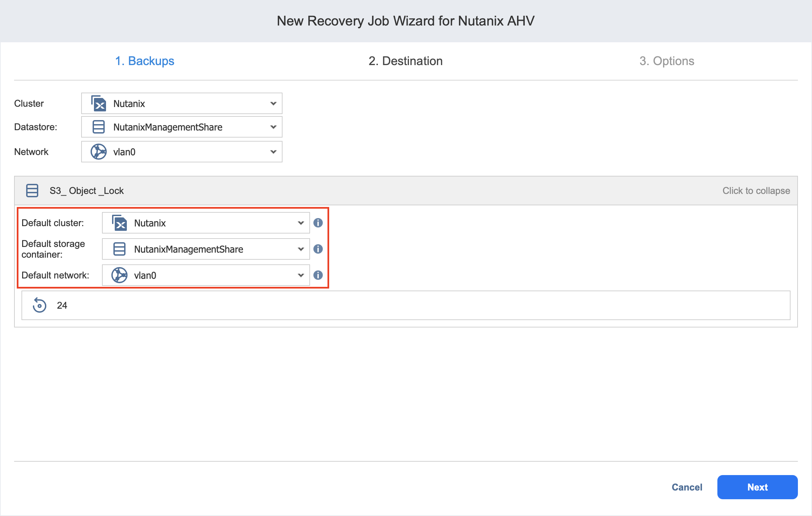Click the Next button
This screenshot has width=812, height=516.
[757, 487]
